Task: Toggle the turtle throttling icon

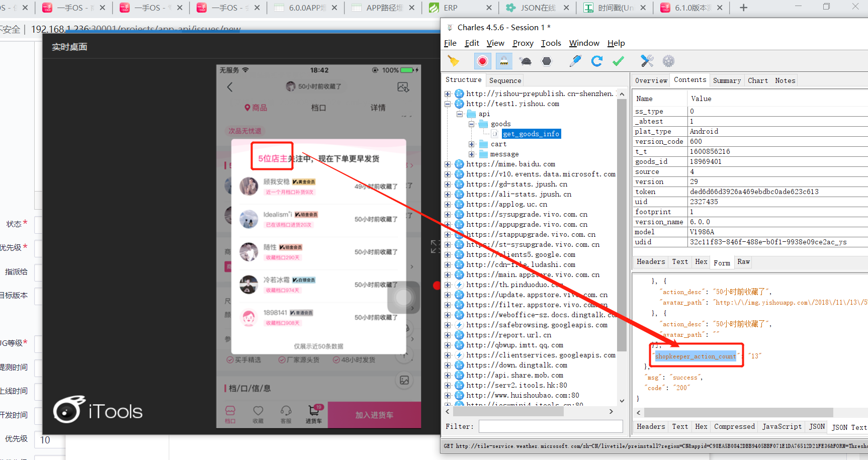Action: coord(526,61)
